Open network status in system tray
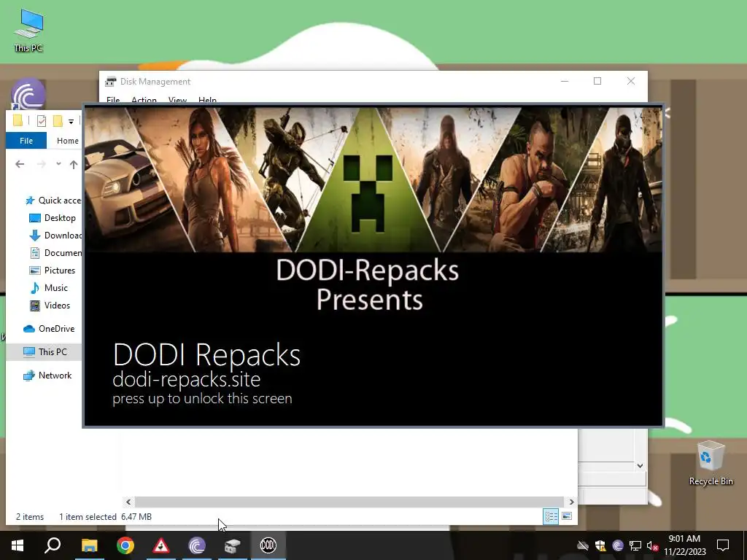This screenshot has width=747, height=560. (635, 545)
